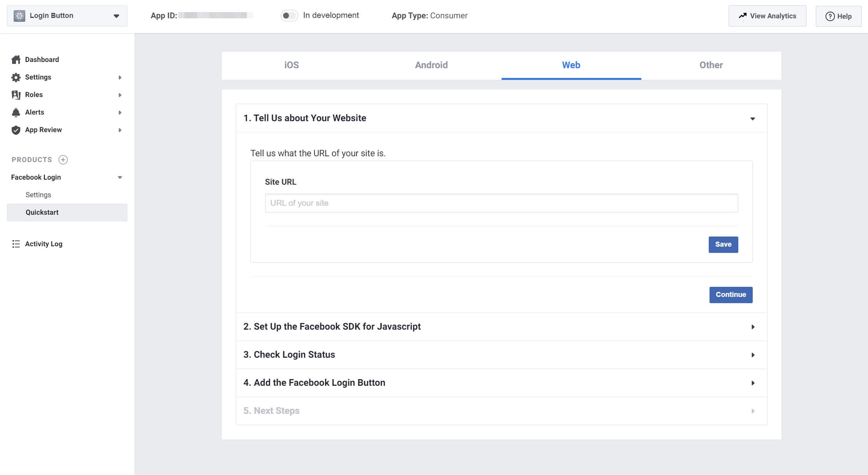Click the Continue button

point(731,294)
